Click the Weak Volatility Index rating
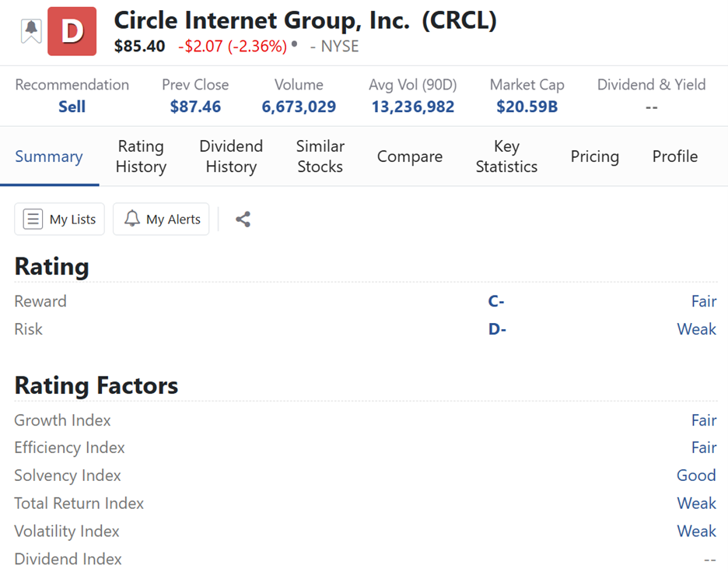Image resolution: width=728 pixels, height=572 pixels. coord(695,532)
